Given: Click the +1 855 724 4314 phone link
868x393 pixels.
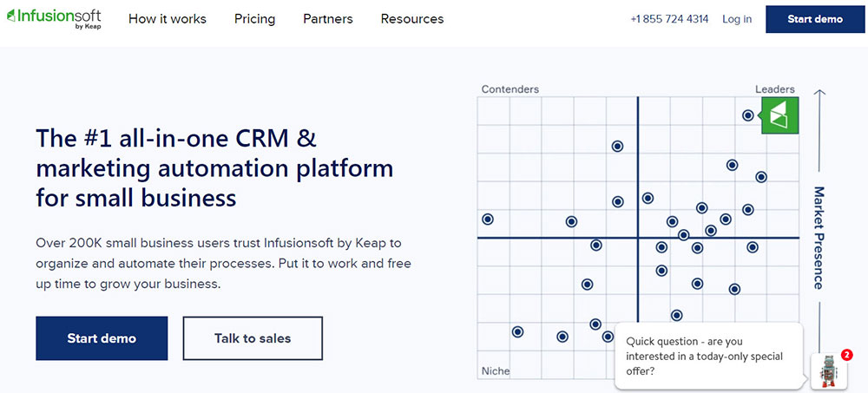Looking at the screenshot, I should pos(669,19).
